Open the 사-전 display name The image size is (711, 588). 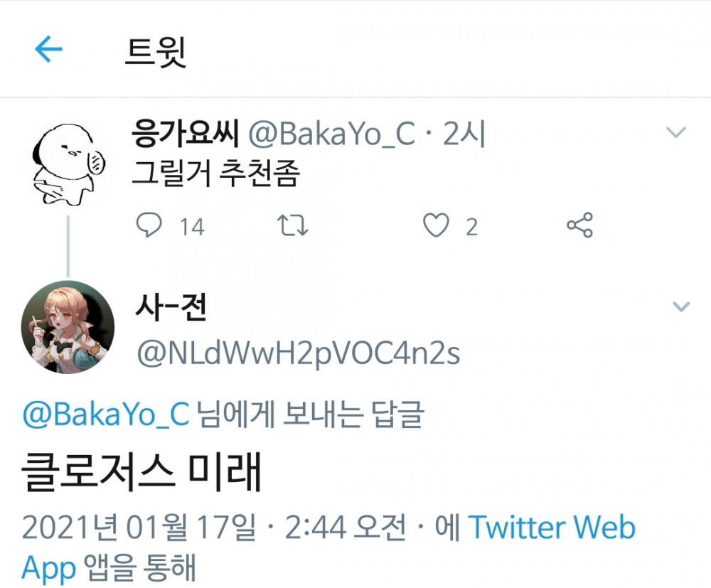171,307
